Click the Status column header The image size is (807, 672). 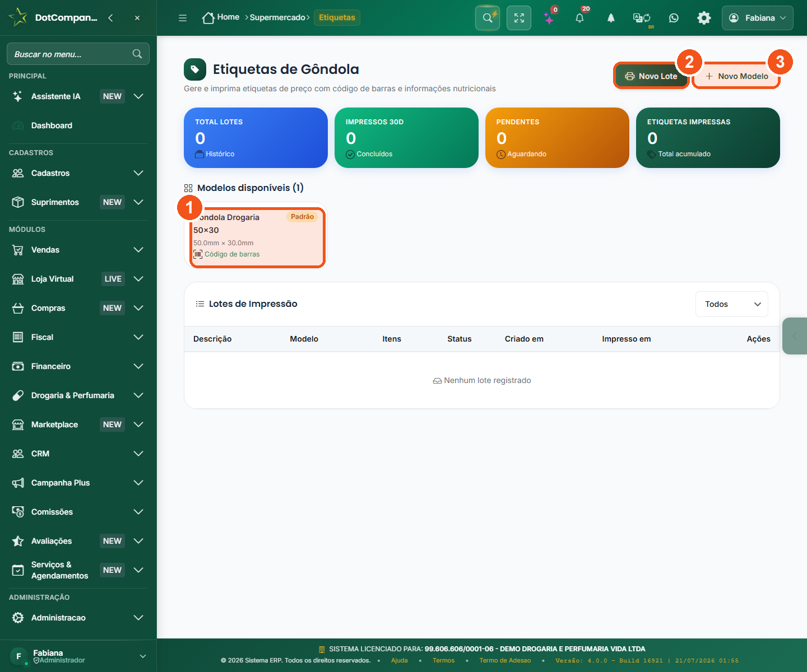pyautogui.click(x=460, y=339)
